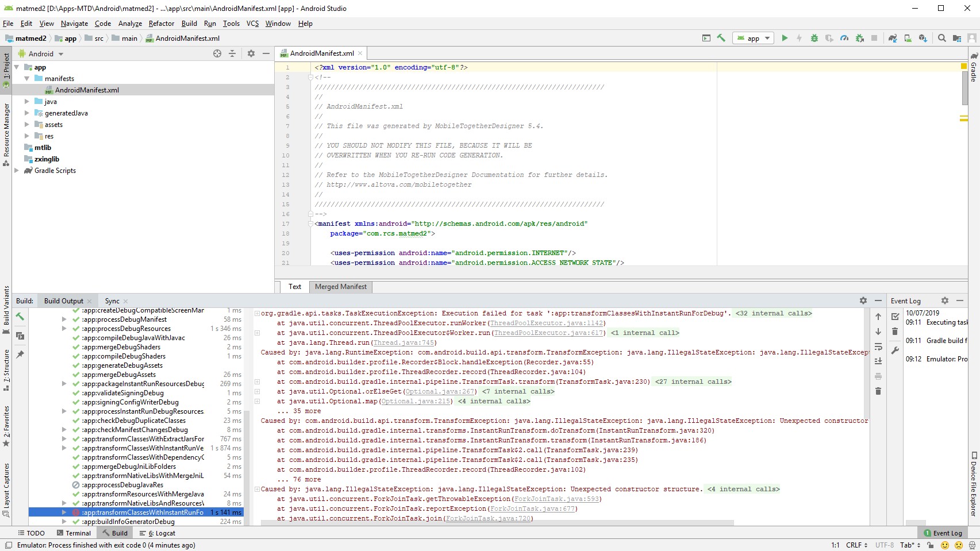The image size is (980, 551).
Task: Open the SDK Manager
Action: point(923,38)
